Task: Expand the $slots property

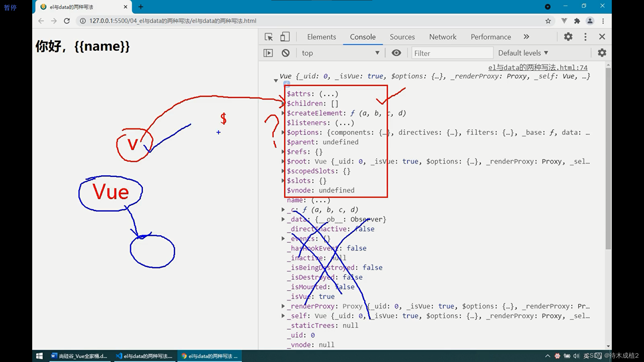Action: (283, 181)
